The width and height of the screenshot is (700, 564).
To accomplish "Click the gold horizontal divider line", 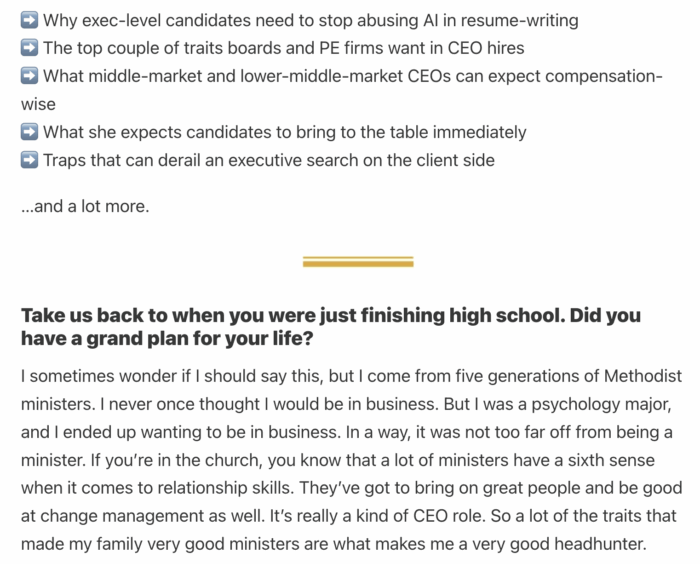I will point(358,262).
